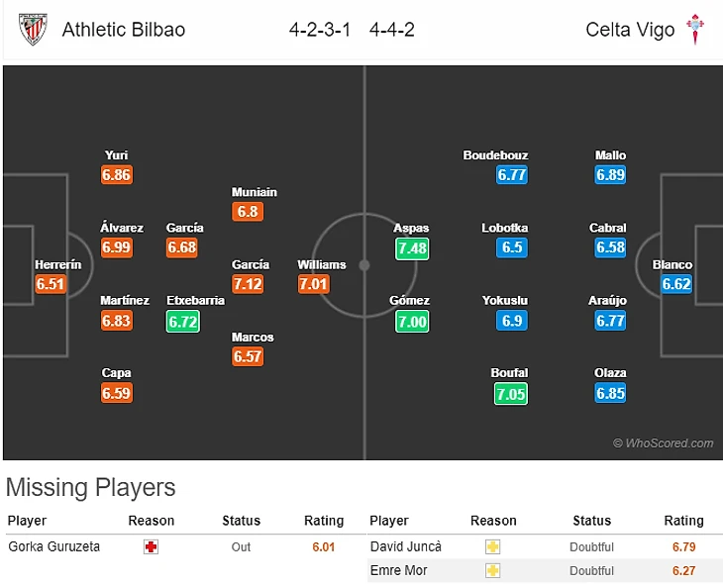Select Blanco's blue 6.62 rating badge
This screenshot has height=588, width=723.
676,284
